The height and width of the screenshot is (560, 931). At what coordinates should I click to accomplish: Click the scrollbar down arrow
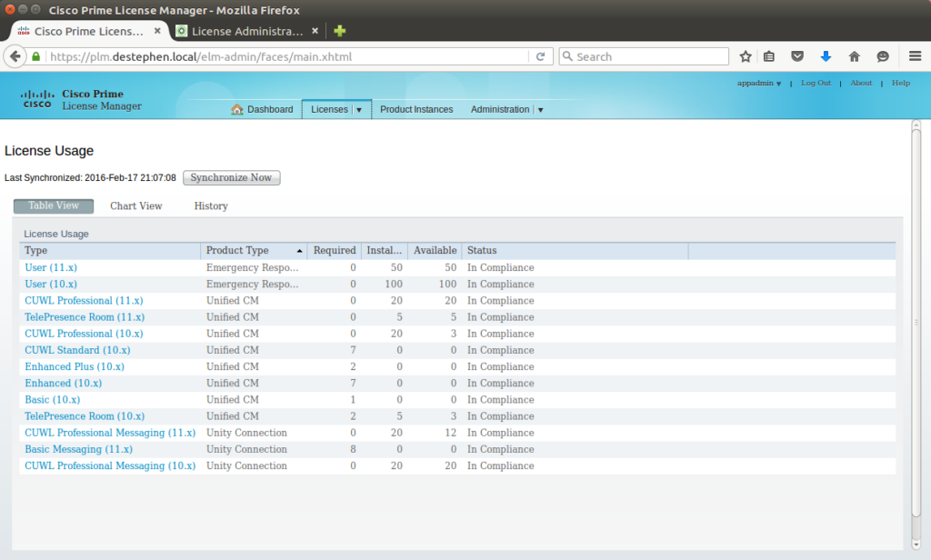tap(916, 544)
